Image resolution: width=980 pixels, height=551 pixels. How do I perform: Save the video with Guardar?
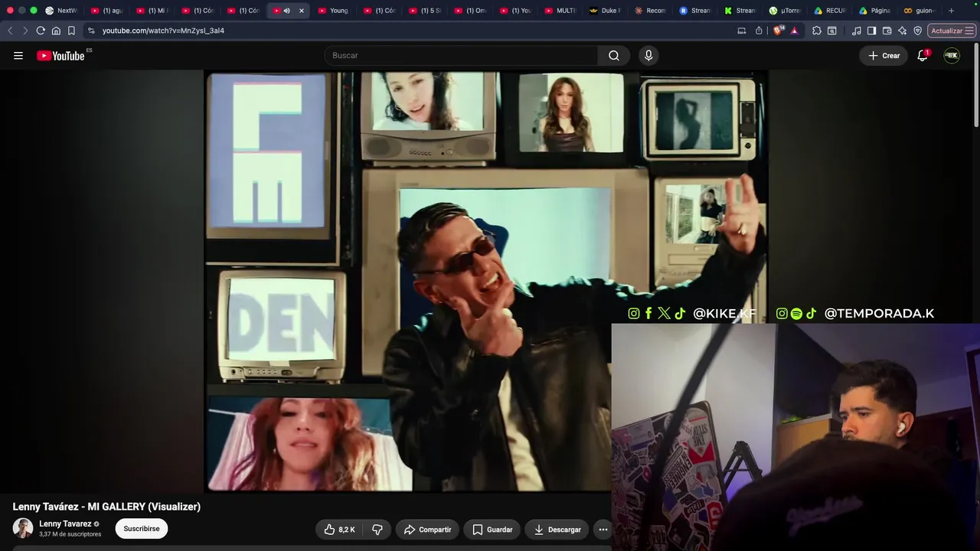pos(492,530)
